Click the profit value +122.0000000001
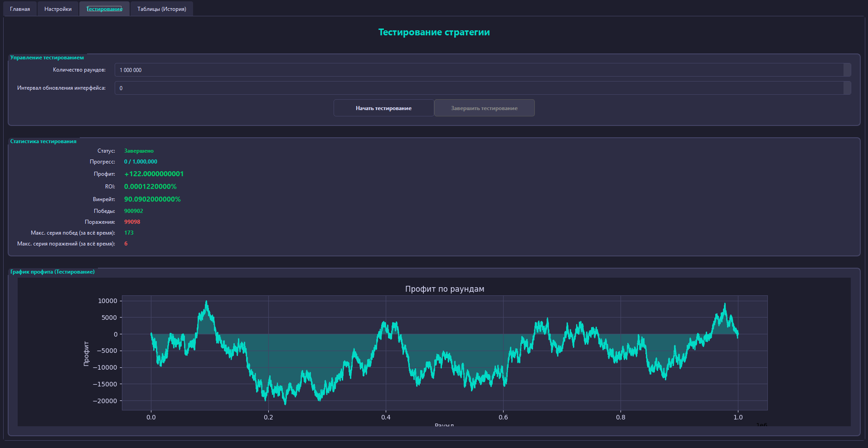Viewport: 868px width, 448px height. click(154, 174)
